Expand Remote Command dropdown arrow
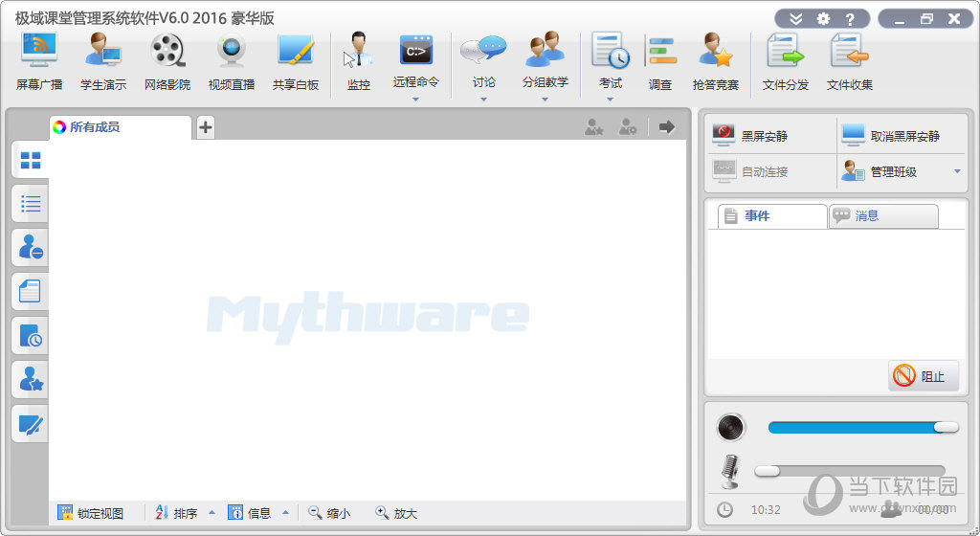Image resolution: width=980 pixels, height=536 pixels. click(x=415, y=99)
